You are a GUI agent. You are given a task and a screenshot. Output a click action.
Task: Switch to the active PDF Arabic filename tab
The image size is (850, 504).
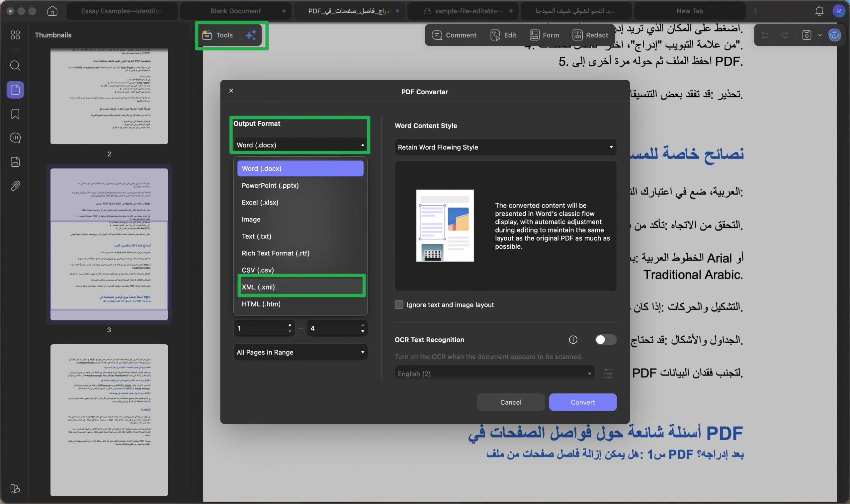point(349,11)
